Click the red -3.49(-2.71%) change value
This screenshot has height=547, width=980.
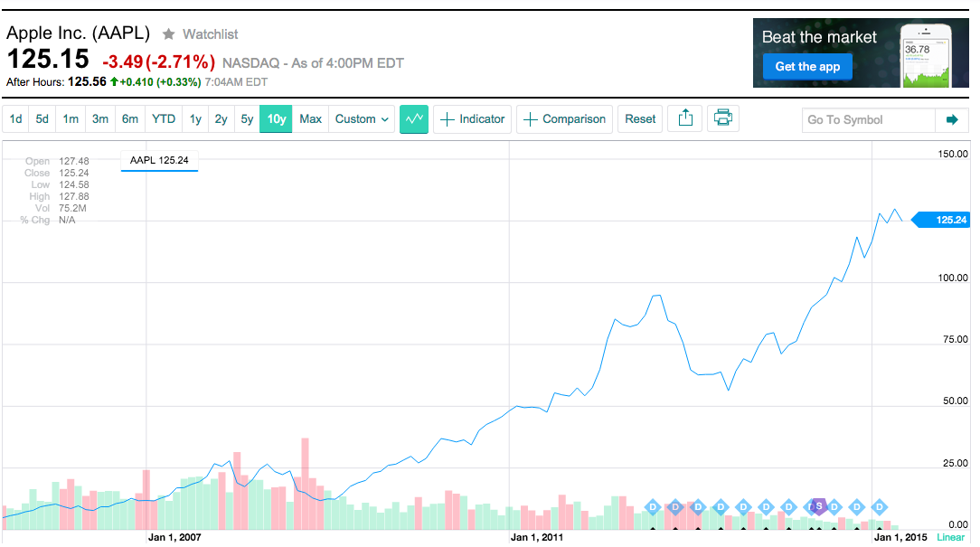pos(159,61)
